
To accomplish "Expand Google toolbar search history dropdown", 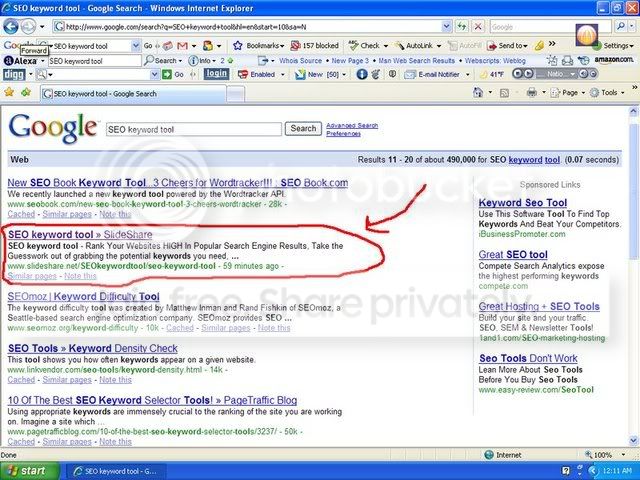I will (x=136, y=46).
